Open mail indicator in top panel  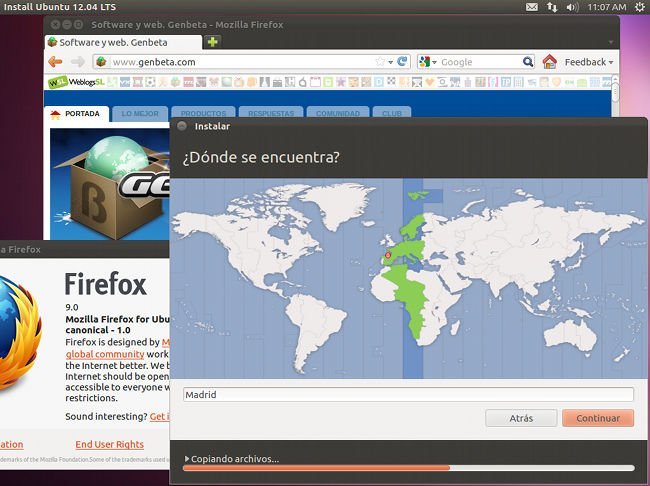pos(532,7)
